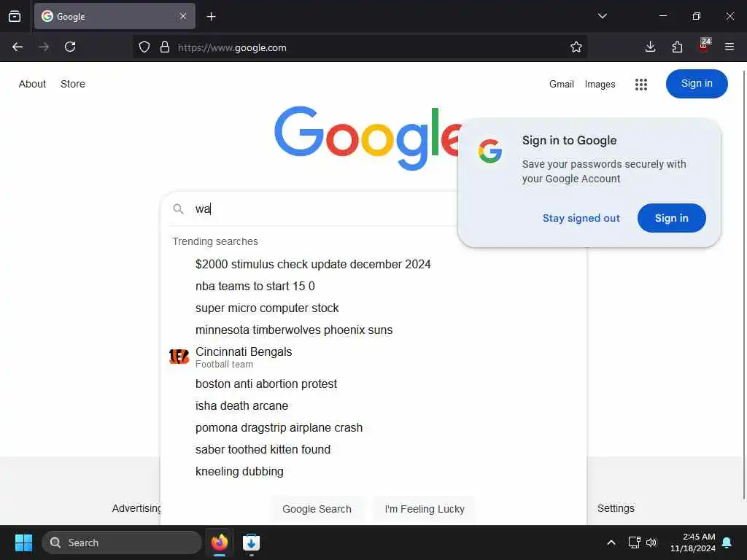Open Advertising footer link
Screen dimensions: 747x560
pyautogui.click(x=136, y=508)
